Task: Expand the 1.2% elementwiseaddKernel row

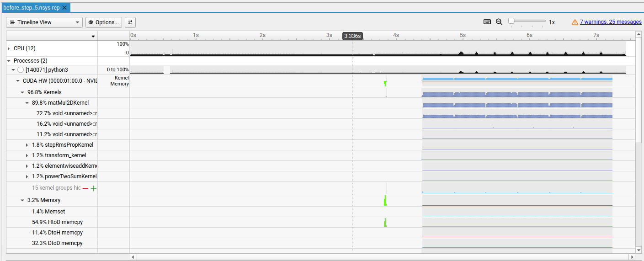Action: [27, 166]
